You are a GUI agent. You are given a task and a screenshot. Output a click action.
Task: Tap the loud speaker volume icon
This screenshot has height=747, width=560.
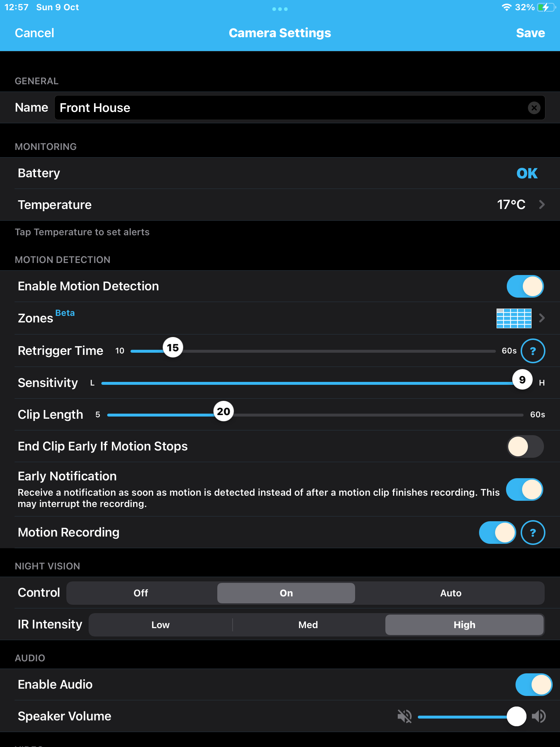[x=539, y=716]
